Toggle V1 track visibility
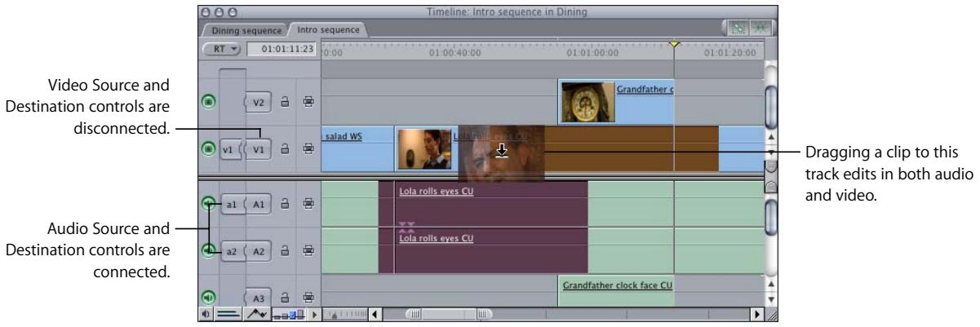Screen dimensions: 980x327 pos(209,149)
